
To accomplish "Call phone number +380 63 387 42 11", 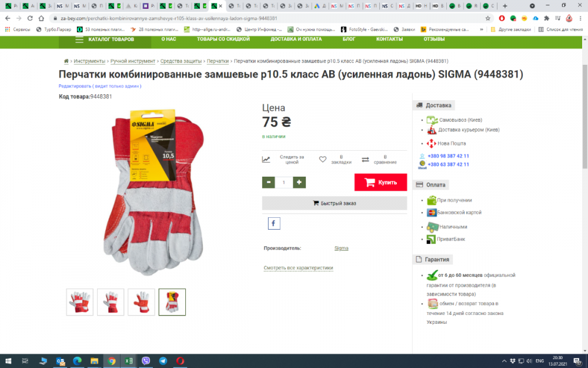I will click(x=448, y=164).
